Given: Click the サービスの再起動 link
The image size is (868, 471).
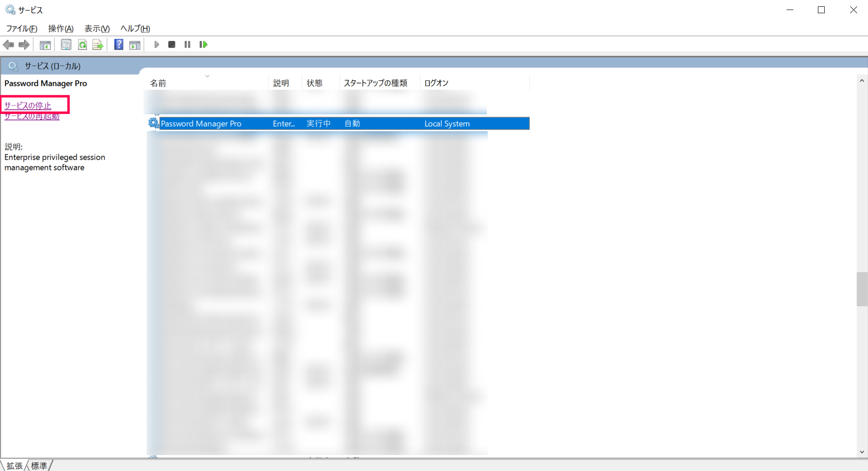Looking at the screenshot, I should [x=32, y=116].
